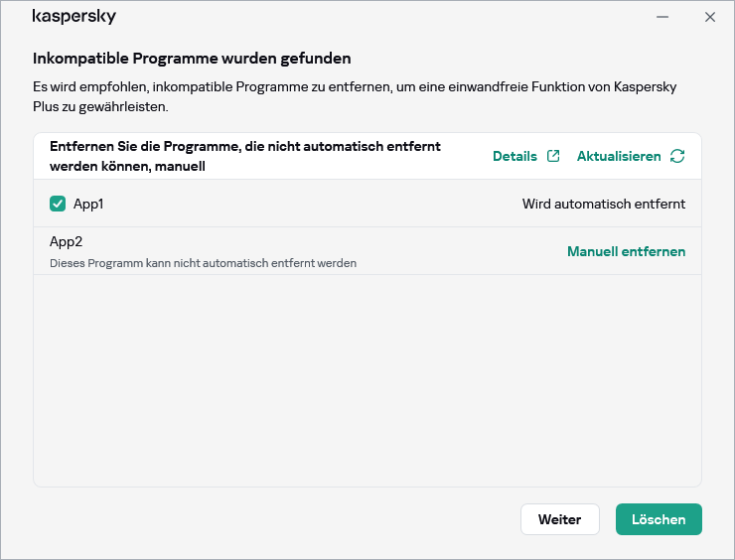The height and width of the screenshot is (560, 735).
Task: Click the external link icon beside Details
Action: (554, 156)
